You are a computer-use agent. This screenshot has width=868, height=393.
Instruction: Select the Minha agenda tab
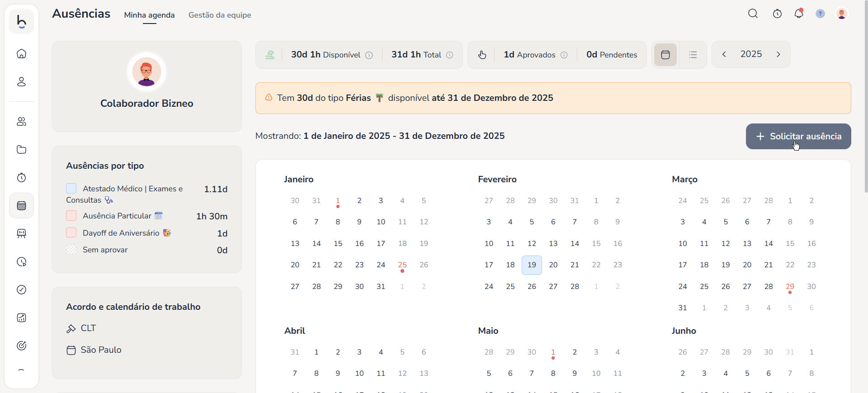pyautogui.click(x=149, y=15)
